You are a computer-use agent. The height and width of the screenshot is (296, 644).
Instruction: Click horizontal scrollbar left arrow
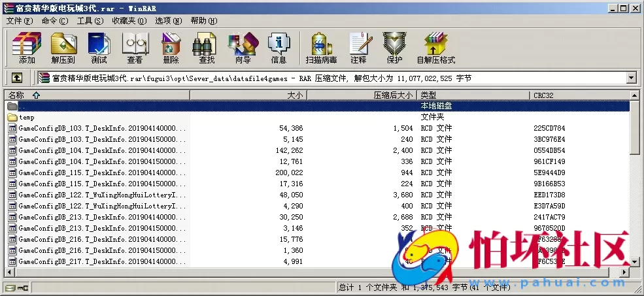point(9,272)
